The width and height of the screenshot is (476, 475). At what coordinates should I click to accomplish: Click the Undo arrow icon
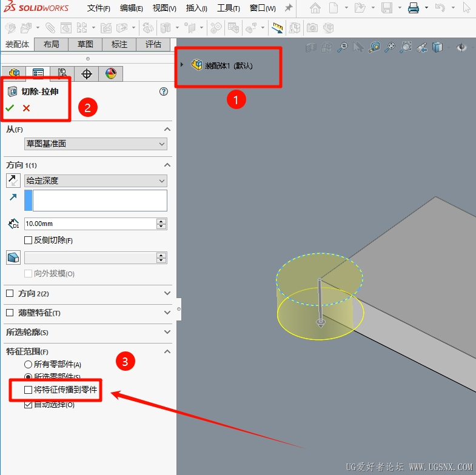click(x=440, y=8)
